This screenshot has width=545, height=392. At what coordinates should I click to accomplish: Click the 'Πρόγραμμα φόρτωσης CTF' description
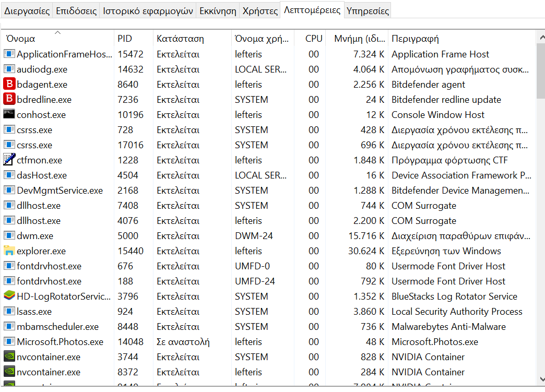coord(449,160)
